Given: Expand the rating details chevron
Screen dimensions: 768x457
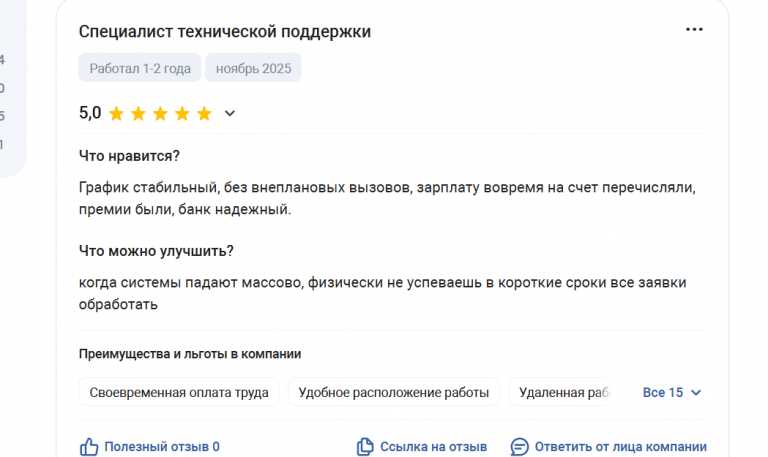Looking at the screenshot, I should point(230,113).
